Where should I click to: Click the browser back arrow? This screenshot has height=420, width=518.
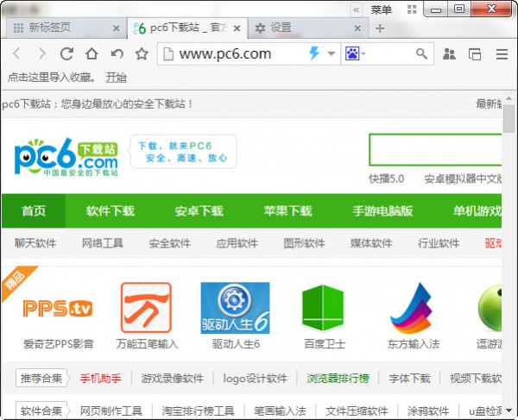click(x=16, y=53)
